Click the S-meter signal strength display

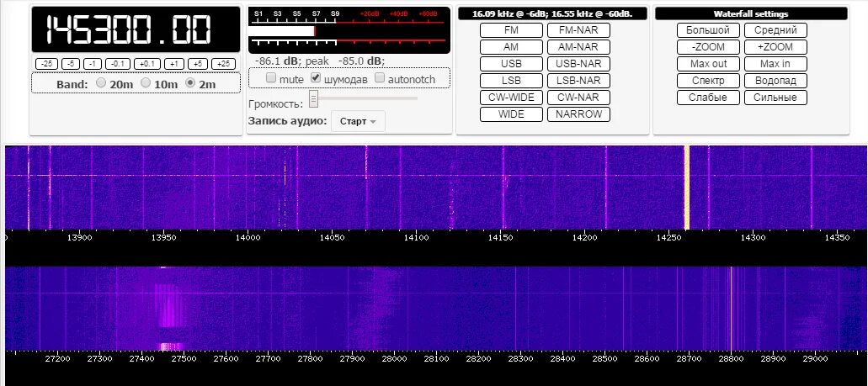(x=349, y=30)
